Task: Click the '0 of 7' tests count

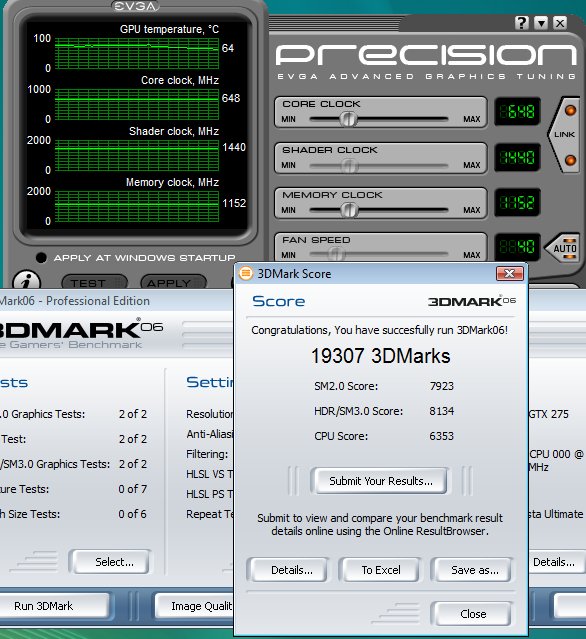Action: [x=133, y=489]
